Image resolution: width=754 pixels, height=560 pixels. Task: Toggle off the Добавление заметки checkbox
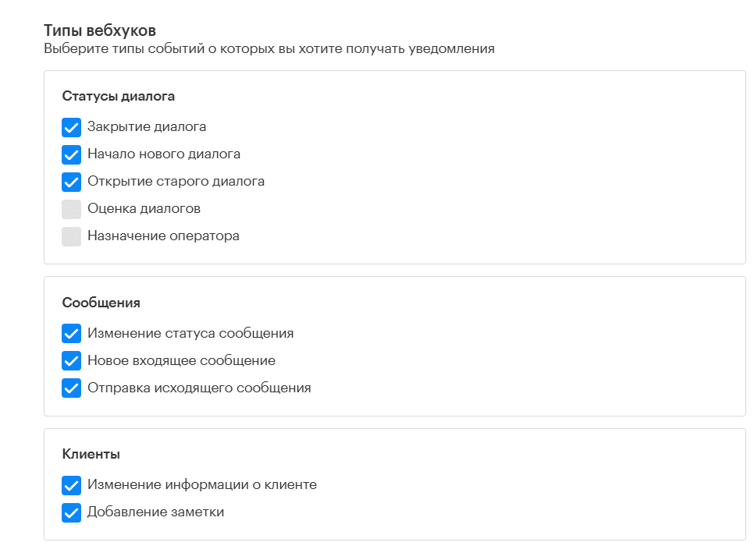point(71,512)
